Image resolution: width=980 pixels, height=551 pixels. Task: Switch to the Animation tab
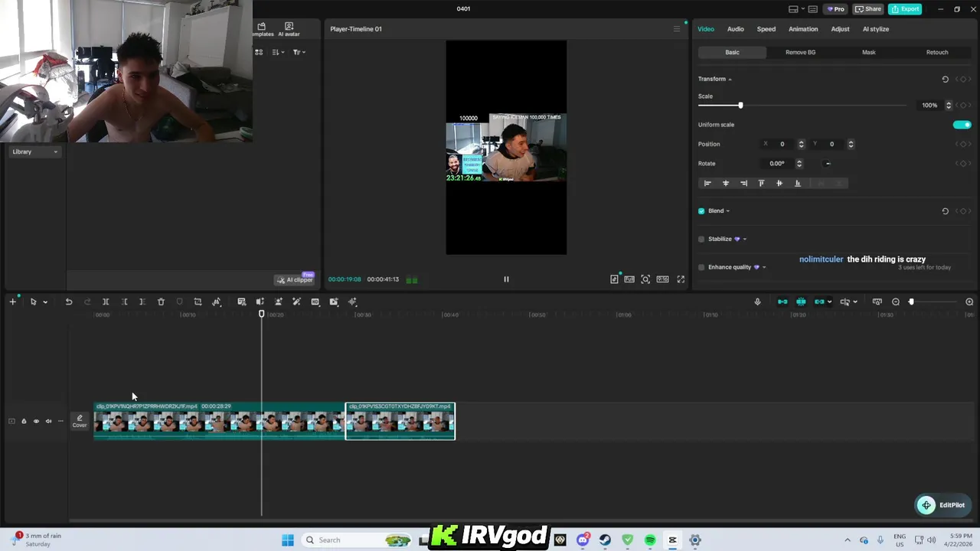point(803,29)
